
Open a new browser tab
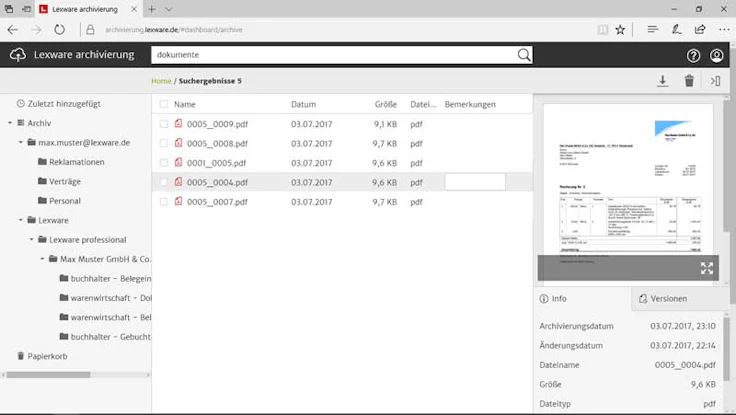click(x=152, y=9)
